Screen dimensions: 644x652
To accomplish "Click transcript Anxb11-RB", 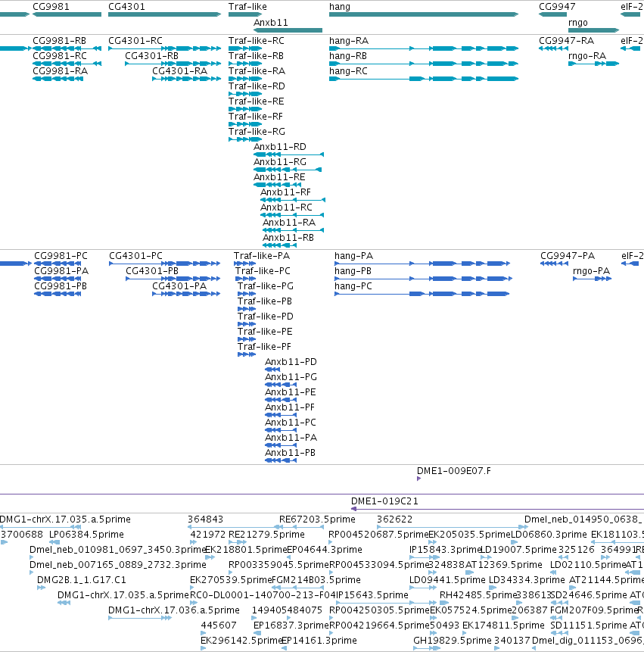I will point(279,245).
